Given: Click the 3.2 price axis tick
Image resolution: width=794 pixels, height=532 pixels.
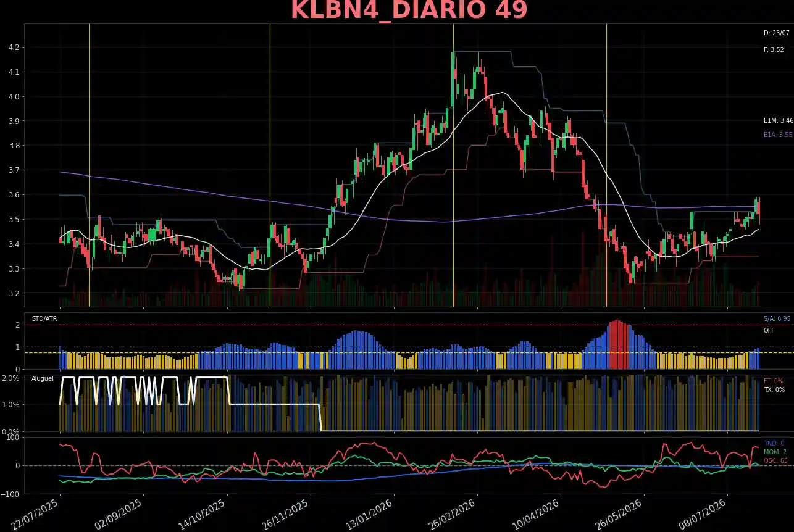Looking at the screenshot, I should tap(14, 293).
